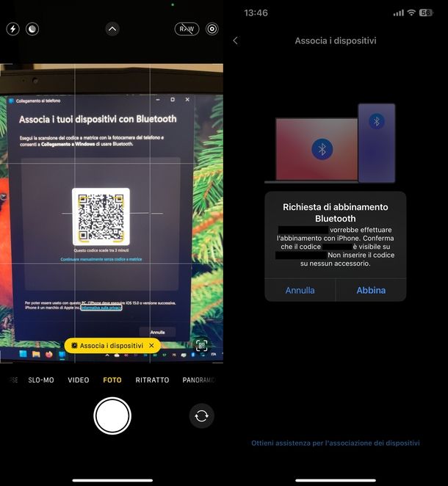Viewport: 448px width, 486px height.
Task: Switch to RITRATTO camera mode
Action: click(x=152, y=380)
